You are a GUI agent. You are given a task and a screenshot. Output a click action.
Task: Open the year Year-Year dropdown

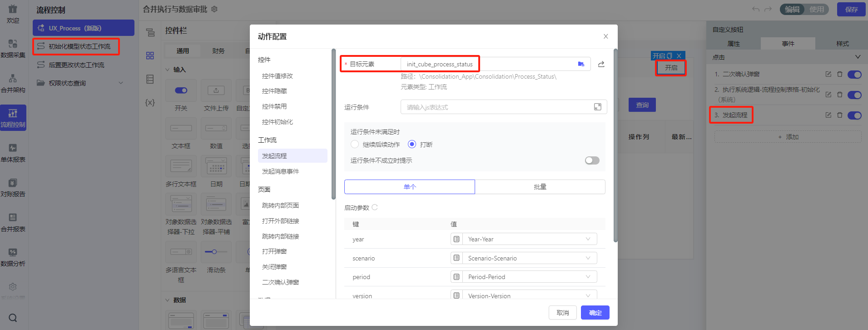(x=529, y=239)
